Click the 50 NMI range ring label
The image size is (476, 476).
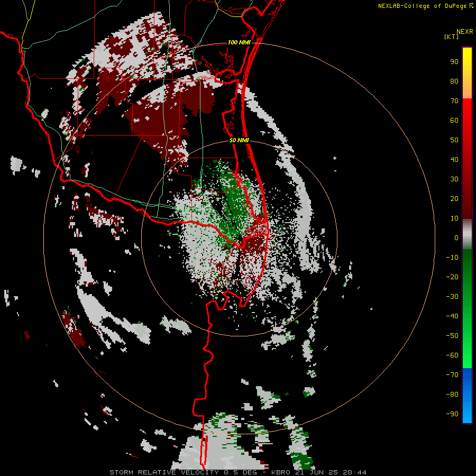(239, 140)
